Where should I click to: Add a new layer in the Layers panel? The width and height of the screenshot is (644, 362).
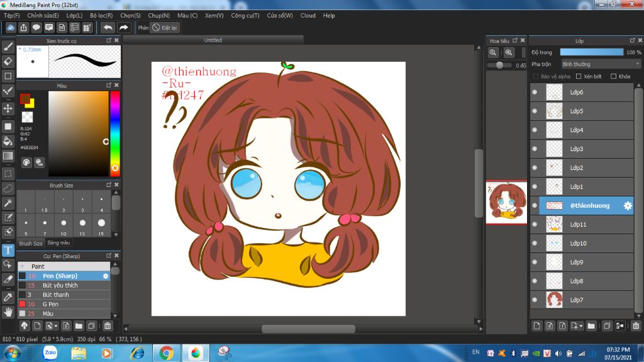[x=536, y=326]
